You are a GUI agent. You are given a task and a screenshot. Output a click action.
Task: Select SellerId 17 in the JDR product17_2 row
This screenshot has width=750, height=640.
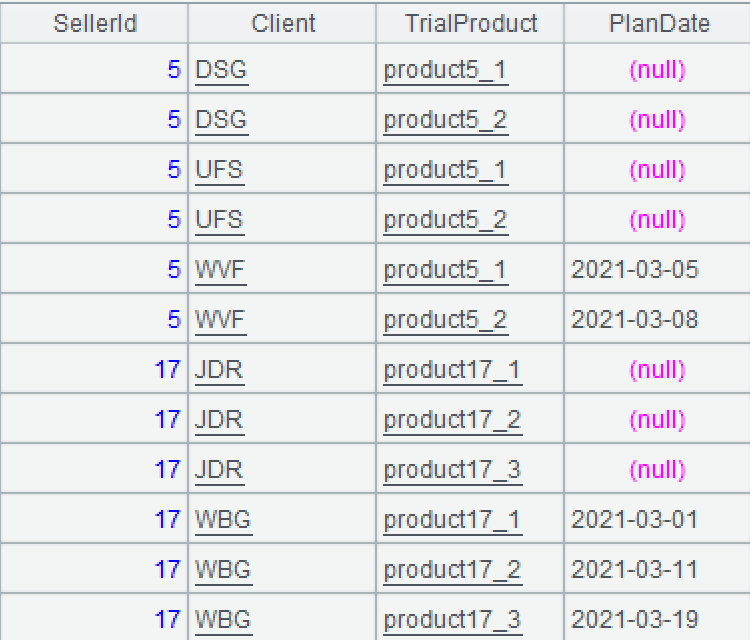click(x=167, y=420)
